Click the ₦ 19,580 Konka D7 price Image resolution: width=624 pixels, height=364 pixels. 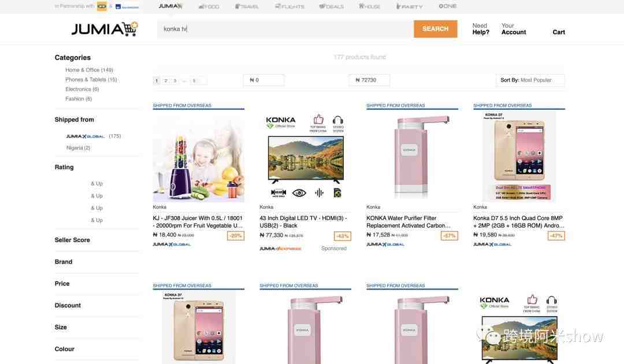click(x=485, y=235)
